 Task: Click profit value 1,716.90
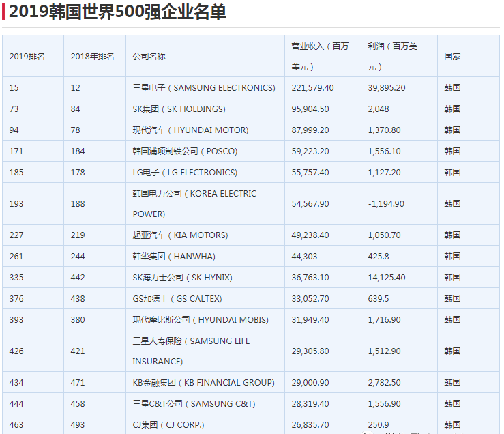(x=384, y=320)
